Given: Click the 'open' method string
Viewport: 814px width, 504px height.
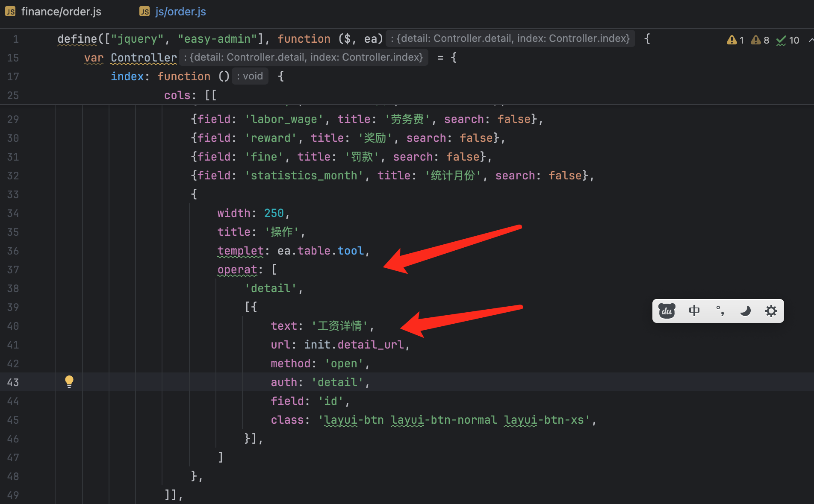Looking at the screenshot, I should tap(344, 363).
